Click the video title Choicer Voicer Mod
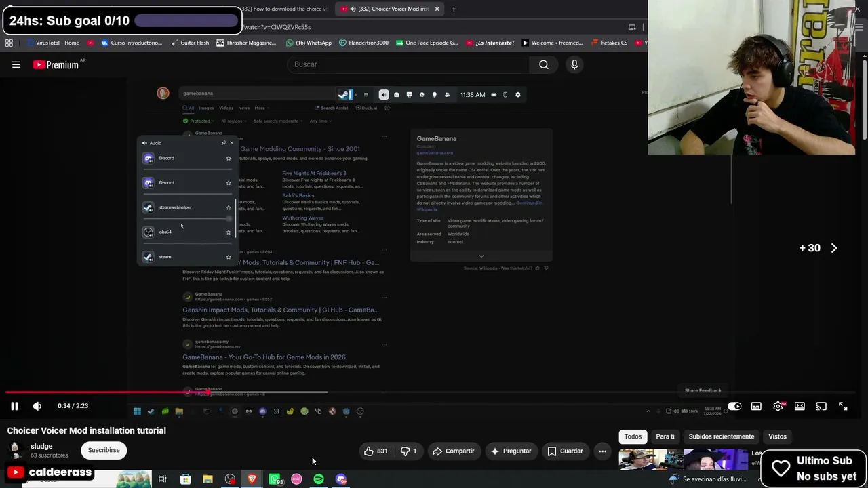Viewport: 868px width, 488px height. point(87,430)
